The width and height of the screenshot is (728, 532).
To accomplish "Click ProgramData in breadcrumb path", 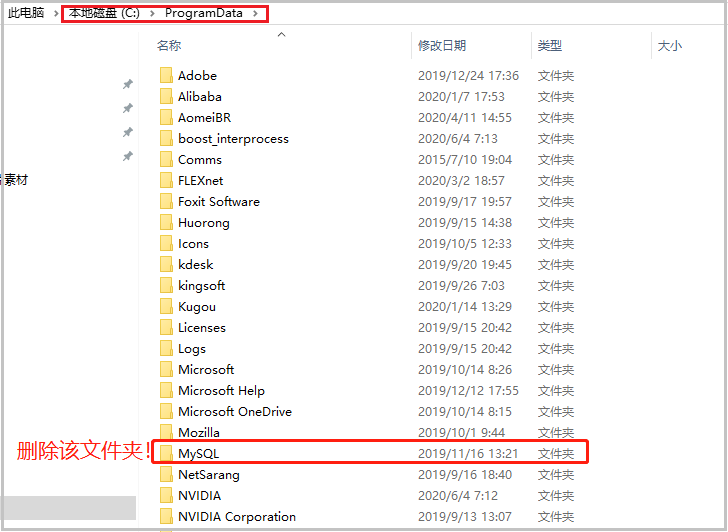I will pos(204,13).
